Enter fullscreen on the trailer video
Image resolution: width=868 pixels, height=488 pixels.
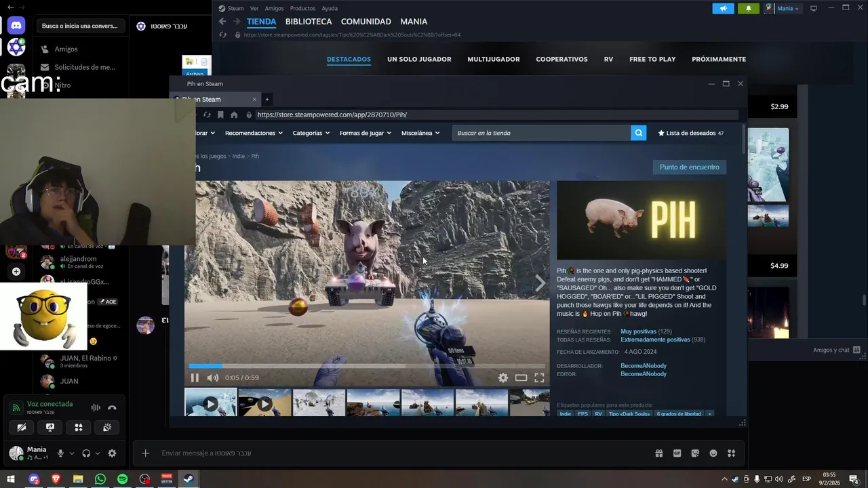[539, 378]
